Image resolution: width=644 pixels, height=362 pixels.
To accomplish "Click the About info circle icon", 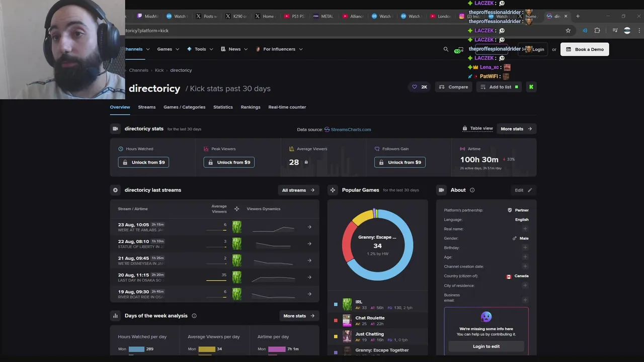I will click(472, 190).
